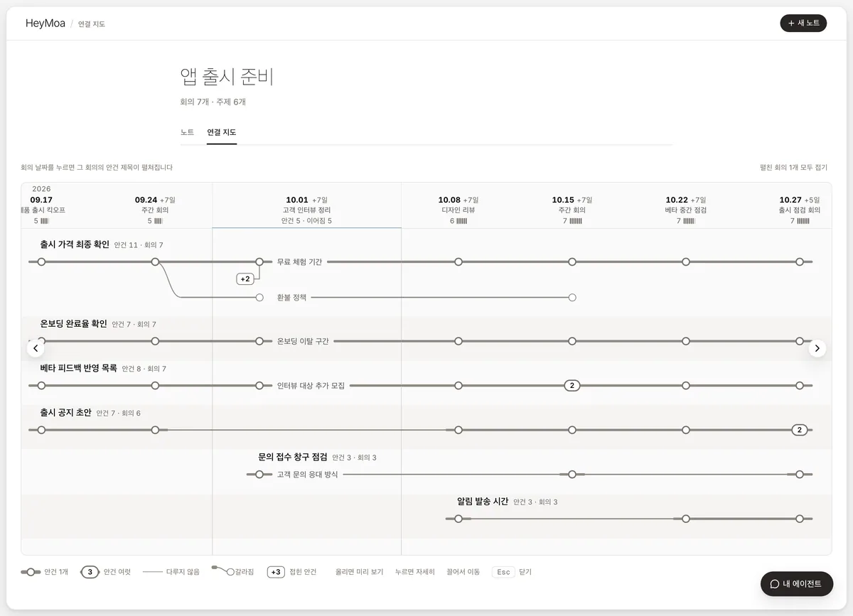Expand the 09.24 주간 회의 column

click(x=155, y=210)
